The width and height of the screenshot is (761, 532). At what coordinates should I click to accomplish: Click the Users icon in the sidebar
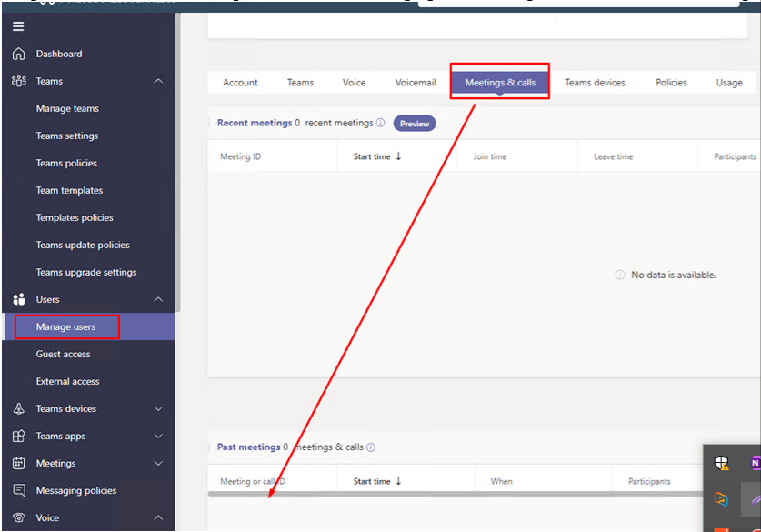point(19,299)
